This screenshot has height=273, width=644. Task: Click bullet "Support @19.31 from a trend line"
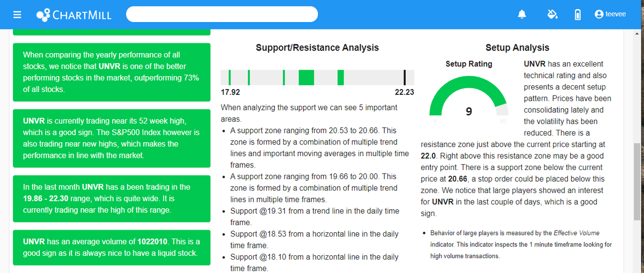314,217
